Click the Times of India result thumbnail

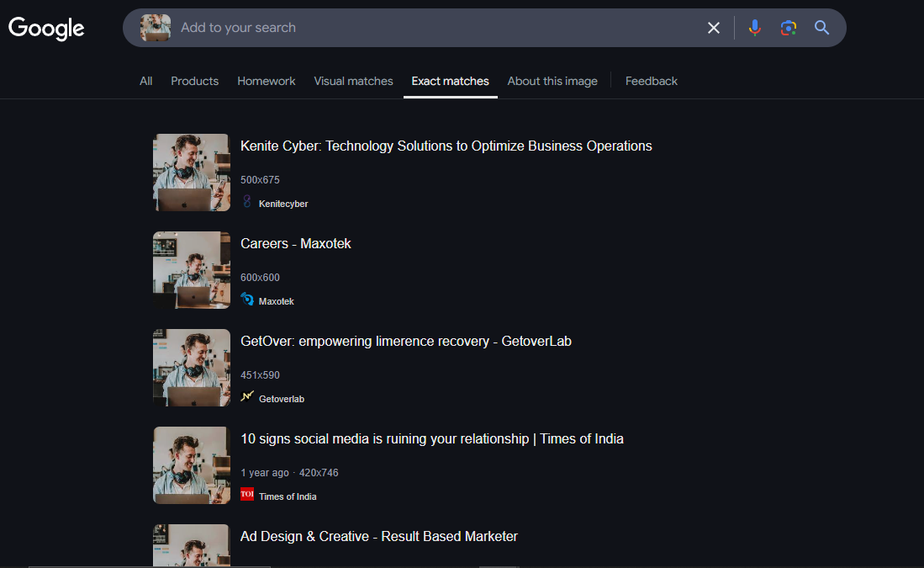click(x=192, y=465)
